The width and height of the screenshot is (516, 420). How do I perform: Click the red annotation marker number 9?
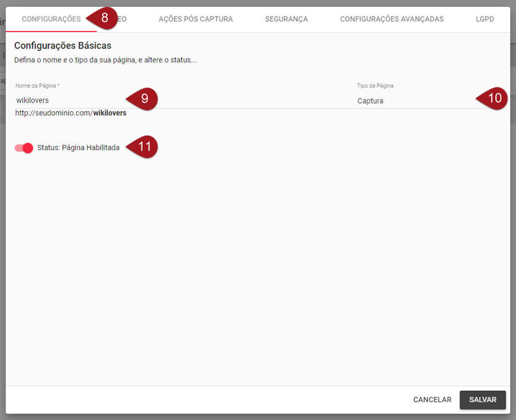coord(143,99)
